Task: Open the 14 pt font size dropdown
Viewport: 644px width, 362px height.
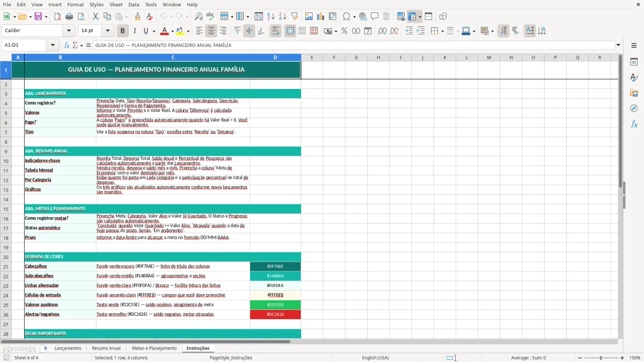Action: tap(107, 31)
